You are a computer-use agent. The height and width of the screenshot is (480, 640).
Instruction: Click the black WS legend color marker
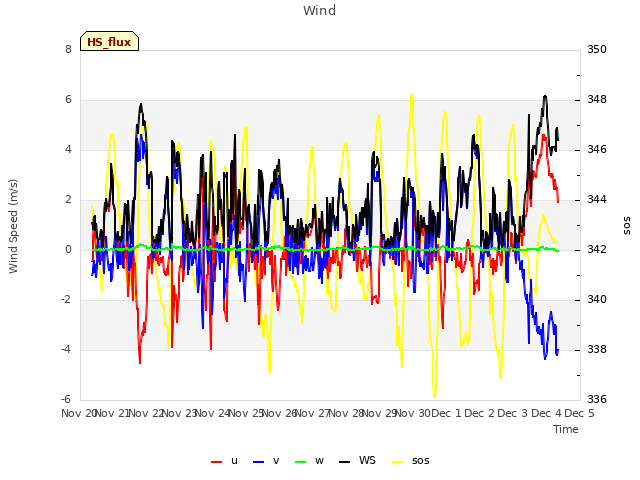(344, 462)
